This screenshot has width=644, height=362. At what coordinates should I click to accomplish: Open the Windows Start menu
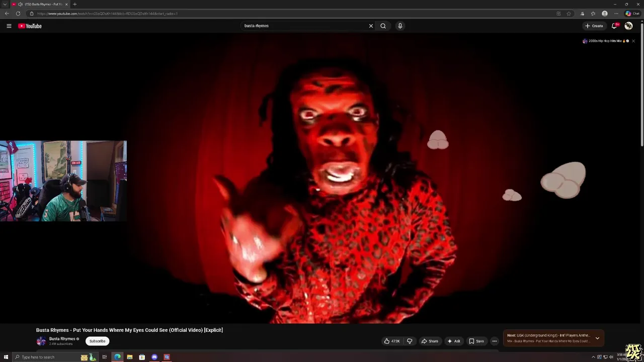6,357
